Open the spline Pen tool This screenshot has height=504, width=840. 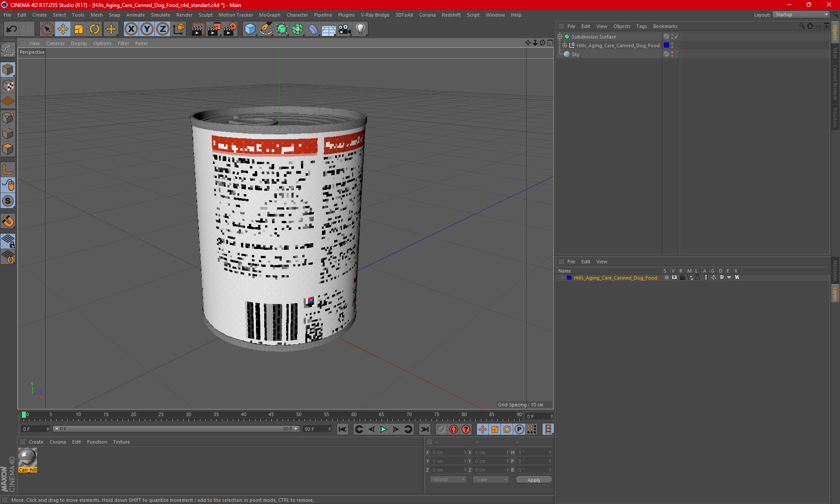point(266,29)
